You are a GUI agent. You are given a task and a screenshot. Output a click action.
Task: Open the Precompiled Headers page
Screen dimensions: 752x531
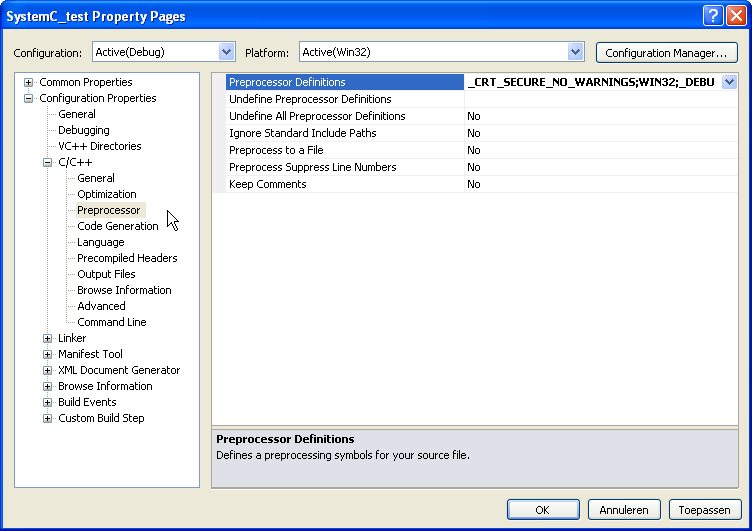pyautogui.click(x=127, y=258)
